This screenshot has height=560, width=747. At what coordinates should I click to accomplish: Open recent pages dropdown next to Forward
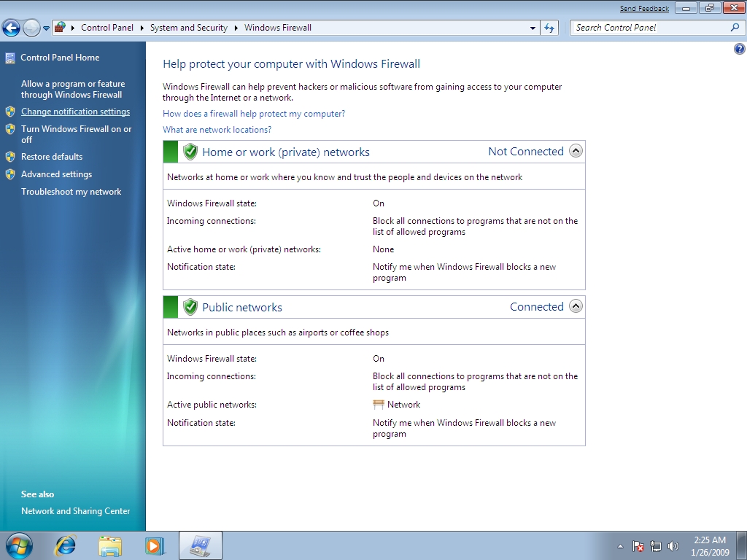pos(46,28)
